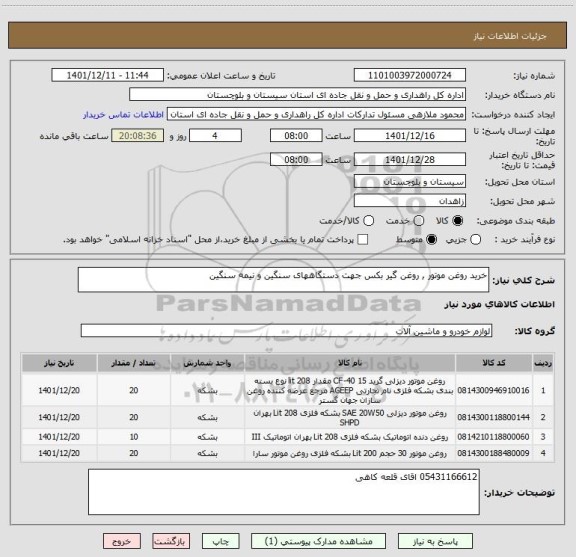Image resolution: width=576 pixels, height=557 pixels.
Task: Click product code 0814300188480009
Action: tap(493, 453)
